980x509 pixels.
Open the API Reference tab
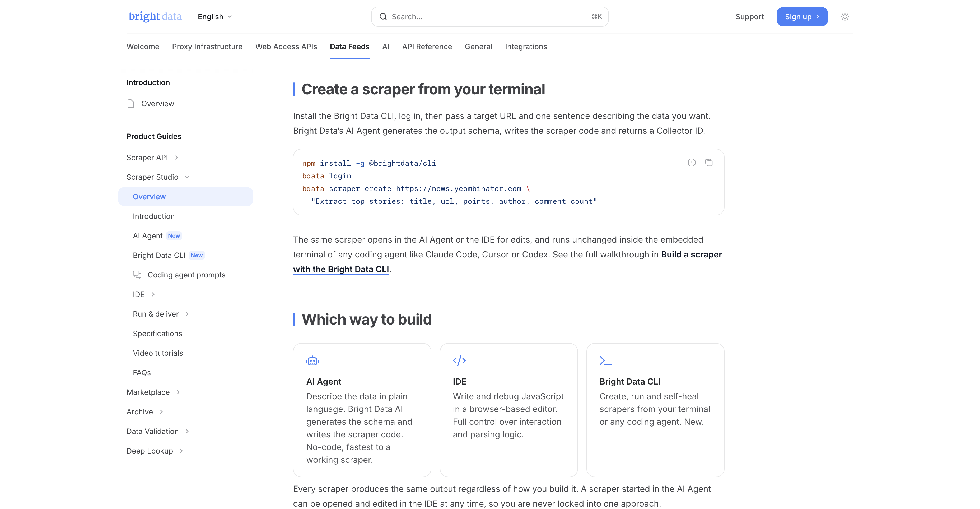coord(427,47)
